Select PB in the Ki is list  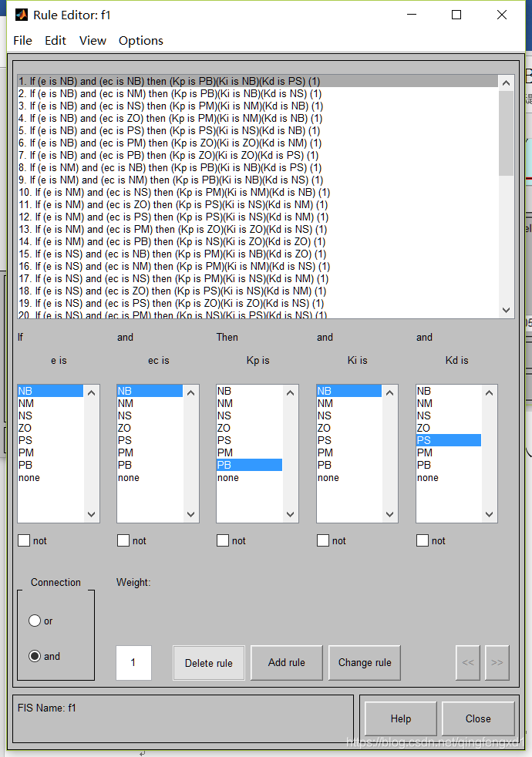pyautogui.click(x=349, y=465)
